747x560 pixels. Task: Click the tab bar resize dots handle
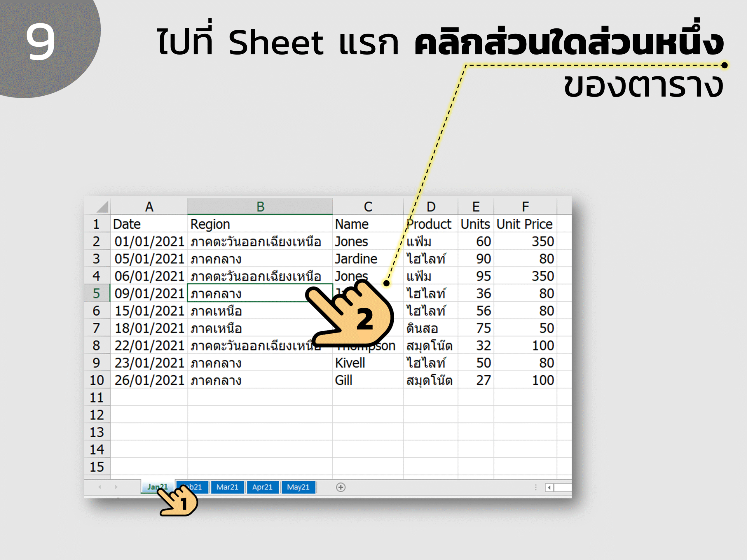click(x=536, y=487)
